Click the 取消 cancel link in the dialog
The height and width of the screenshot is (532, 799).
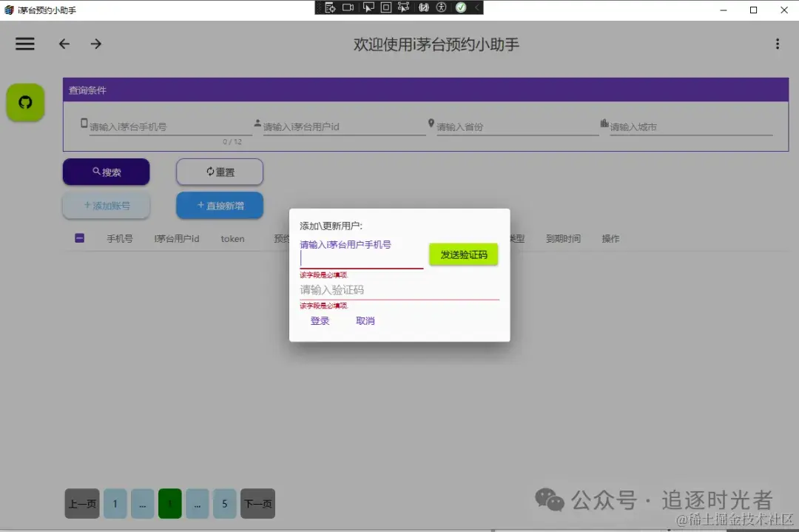pos(364,320)
